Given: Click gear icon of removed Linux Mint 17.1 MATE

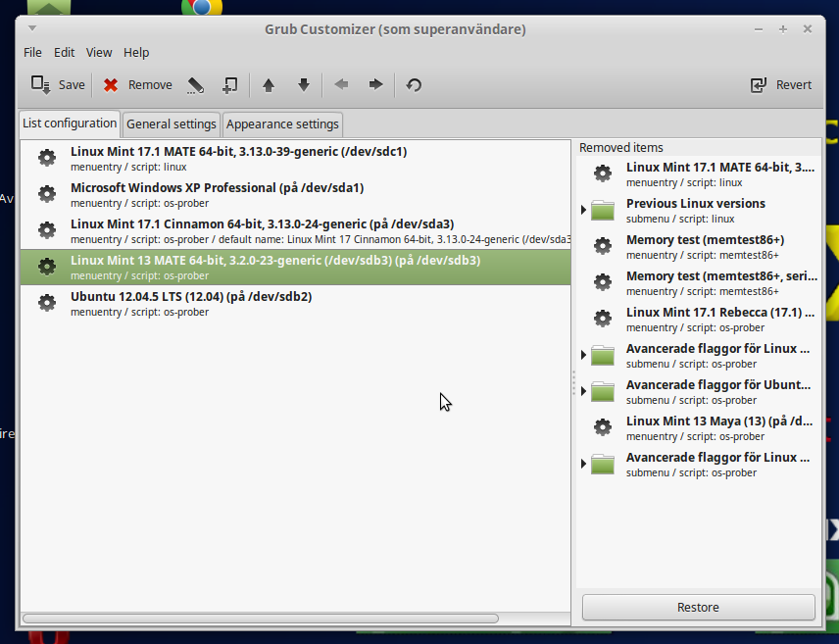Looking at the screenshot, I should (x=603, y=173).
